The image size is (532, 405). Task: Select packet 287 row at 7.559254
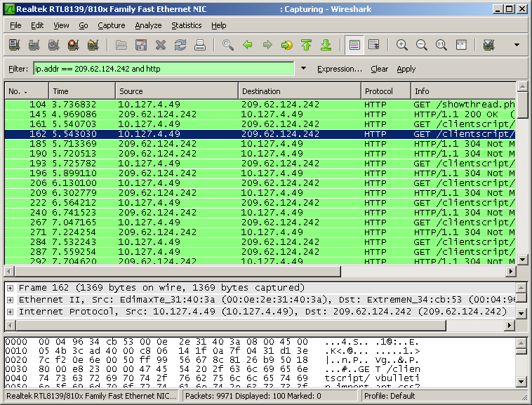260,252
